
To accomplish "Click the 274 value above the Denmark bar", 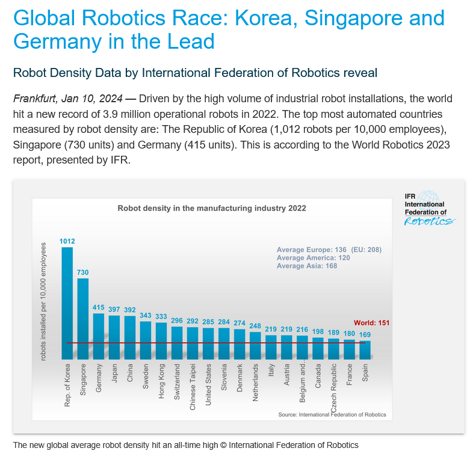I will (x=240, y=323).
